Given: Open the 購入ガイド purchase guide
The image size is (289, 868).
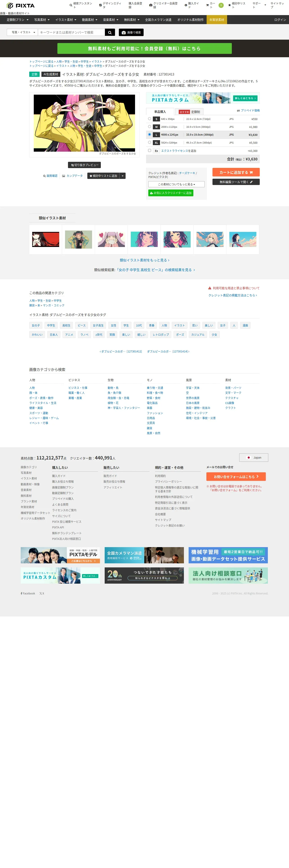Looking at the screenshot, I should pos(192,5).
